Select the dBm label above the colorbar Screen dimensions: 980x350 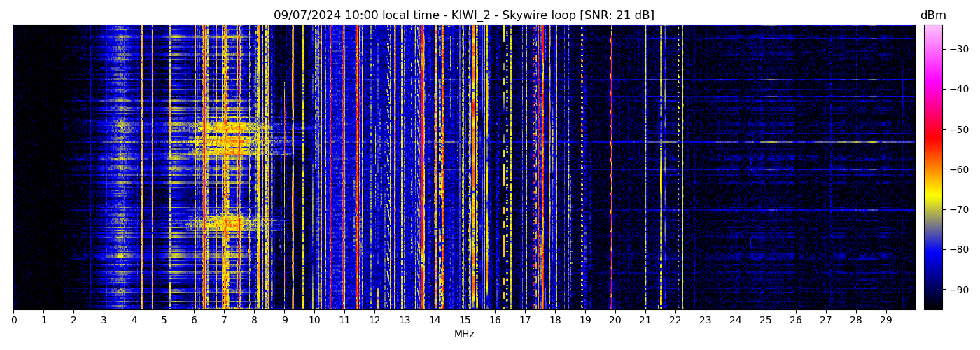(x=932, y=15)
